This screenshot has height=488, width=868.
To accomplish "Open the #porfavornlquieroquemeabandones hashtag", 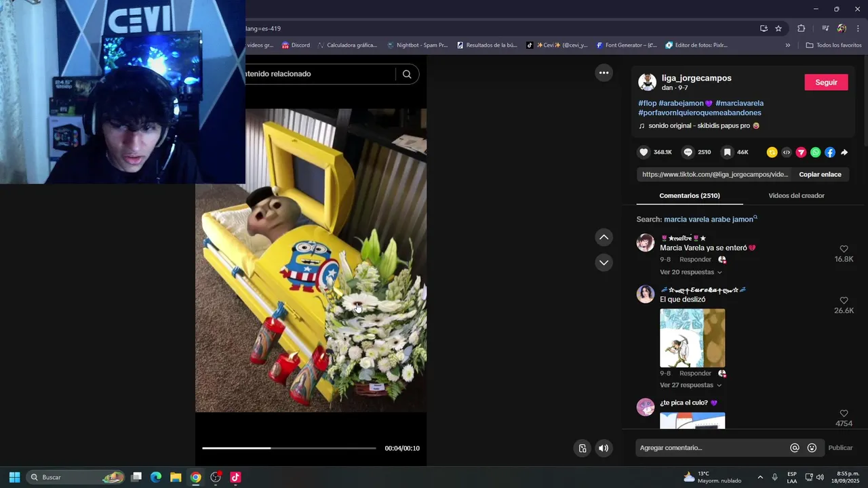I will click(700, 113).
